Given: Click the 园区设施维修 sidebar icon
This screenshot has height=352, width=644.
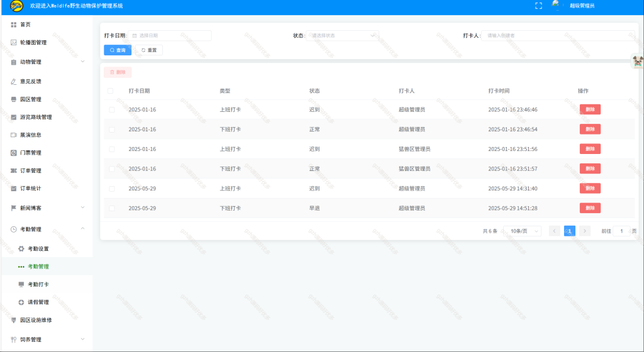Looking at the screenshot, I should click(14, 320).
